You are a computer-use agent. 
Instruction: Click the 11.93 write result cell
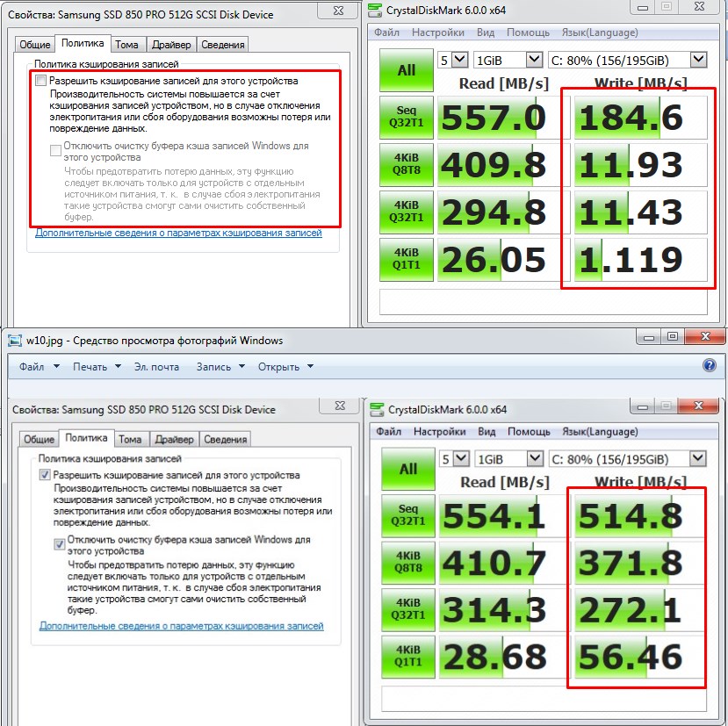point(641,164)
